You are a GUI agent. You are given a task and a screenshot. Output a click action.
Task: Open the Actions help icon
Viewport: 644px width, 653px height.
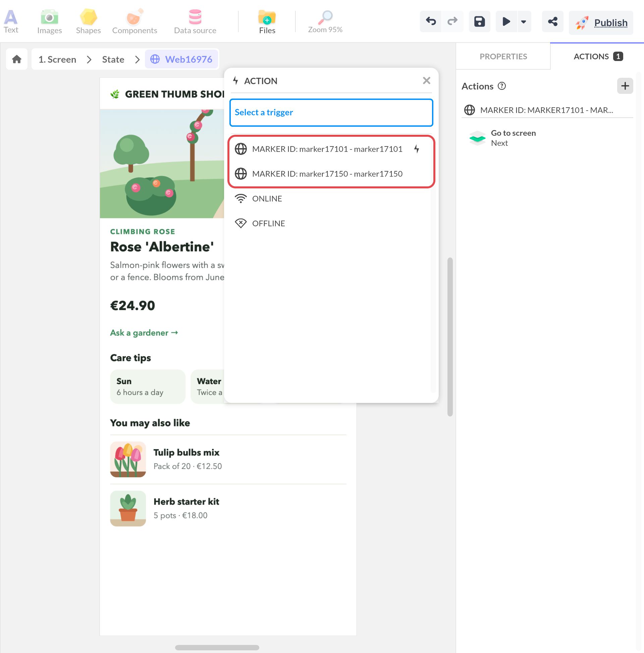(x=502, y=86)
